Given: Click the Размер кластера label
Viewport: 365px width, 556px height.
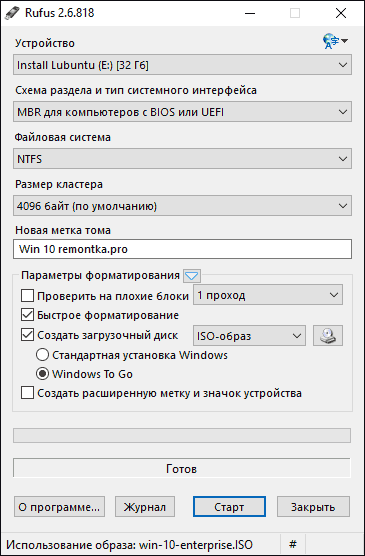Looking at the screenshot, I should click(59, 184).
